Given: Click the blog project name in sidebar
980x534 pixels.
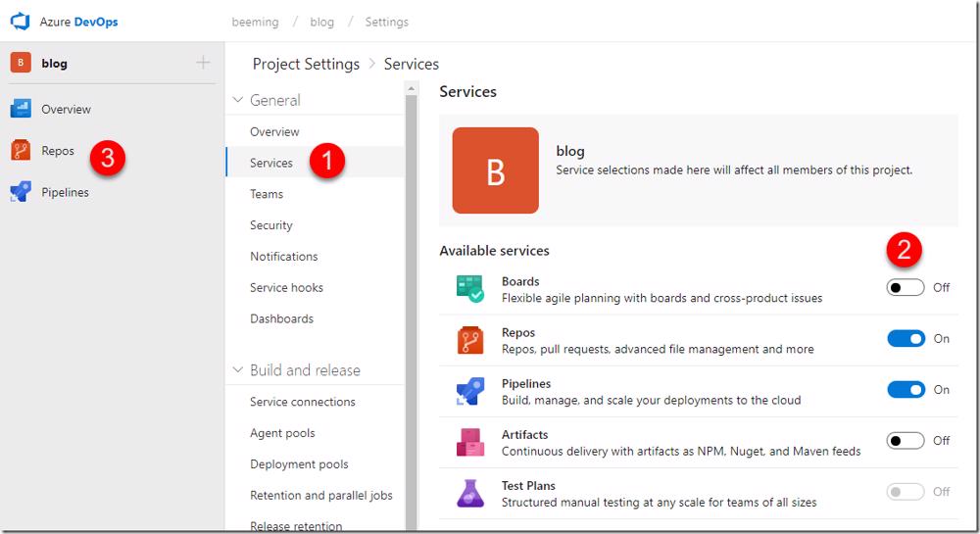Looking at the screenshot, I should point(54,63).
